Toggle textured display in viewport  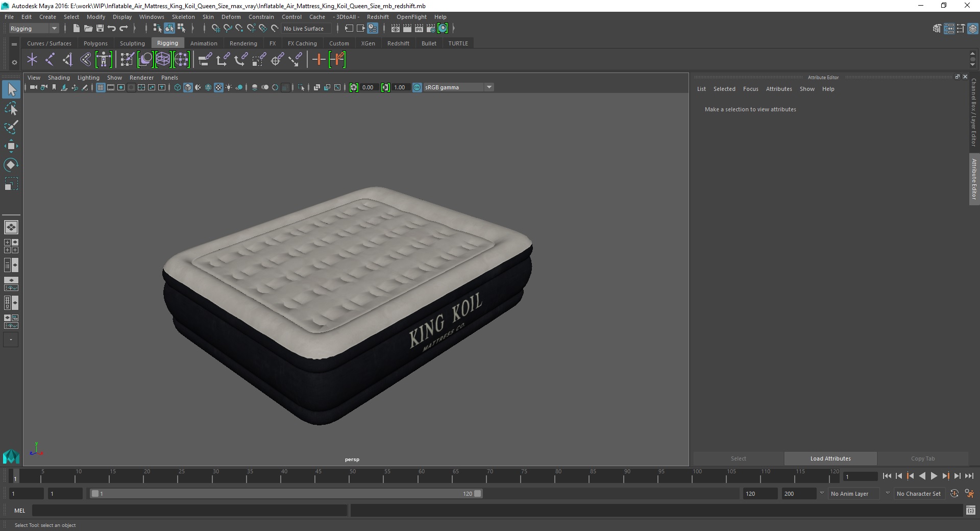tap(218, 87)
